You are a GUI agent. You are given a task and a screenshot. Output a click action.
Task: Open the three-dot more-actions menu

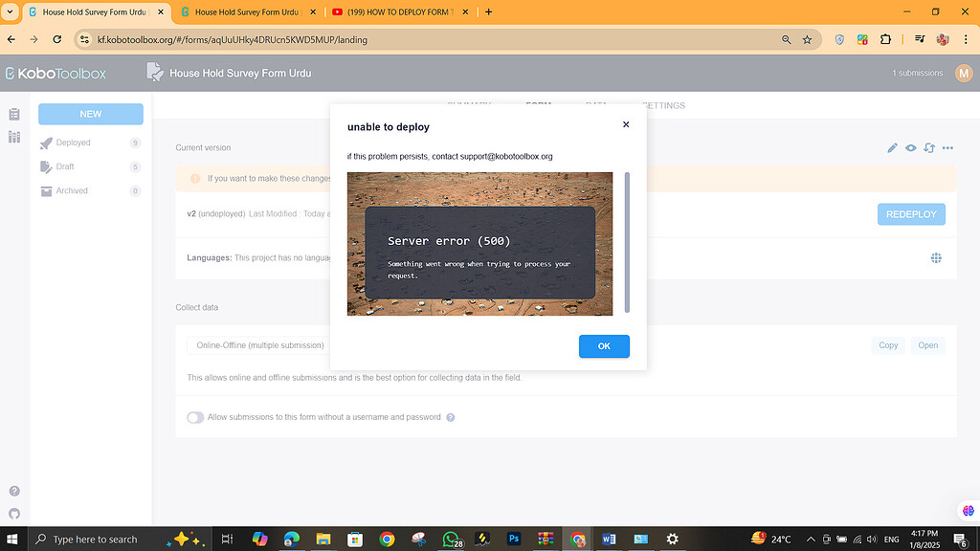[x=947, y=148]
